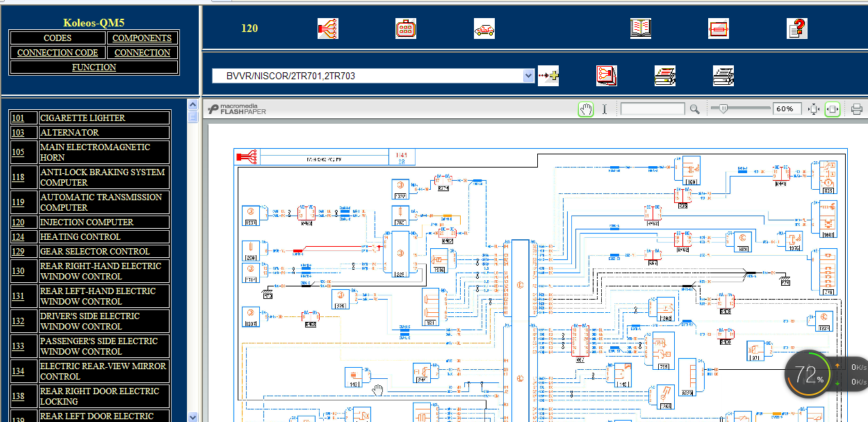Open the CONNECTION tab
The image size is (868, 422).
click(x=142, y=53)
